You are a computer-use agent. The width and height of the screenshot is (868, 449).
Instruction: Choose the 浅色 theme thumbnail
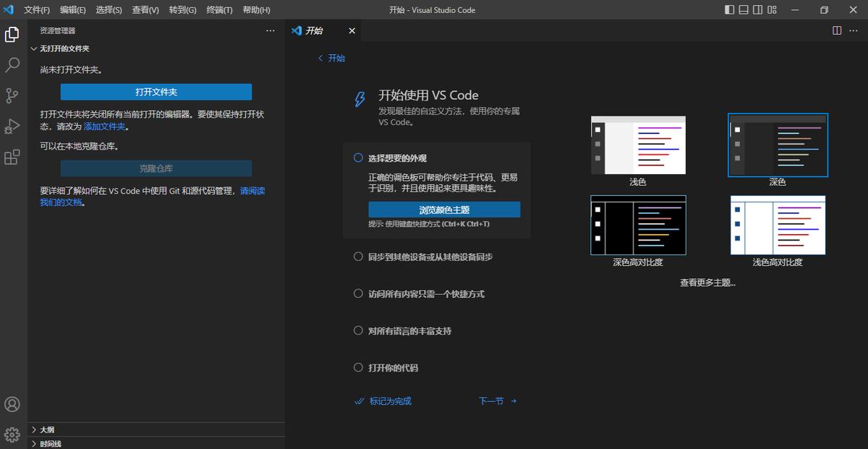[638, 145]
